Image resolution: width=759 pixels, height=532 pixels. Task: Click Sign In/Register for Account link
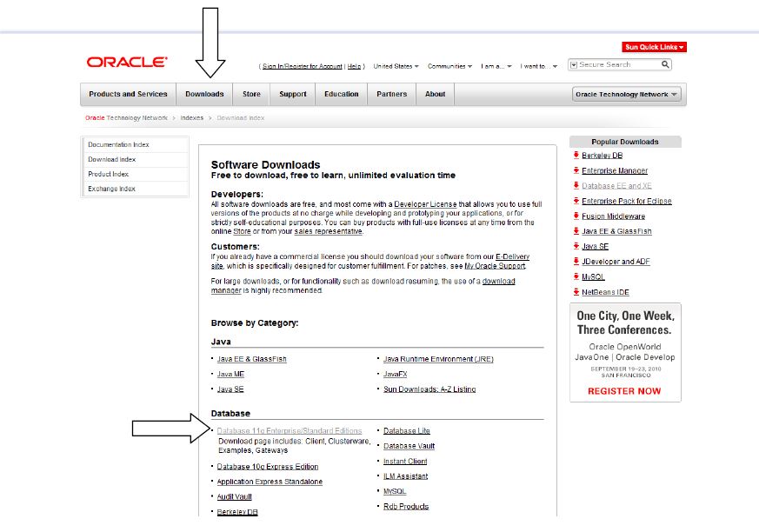[x=302, y=66]
